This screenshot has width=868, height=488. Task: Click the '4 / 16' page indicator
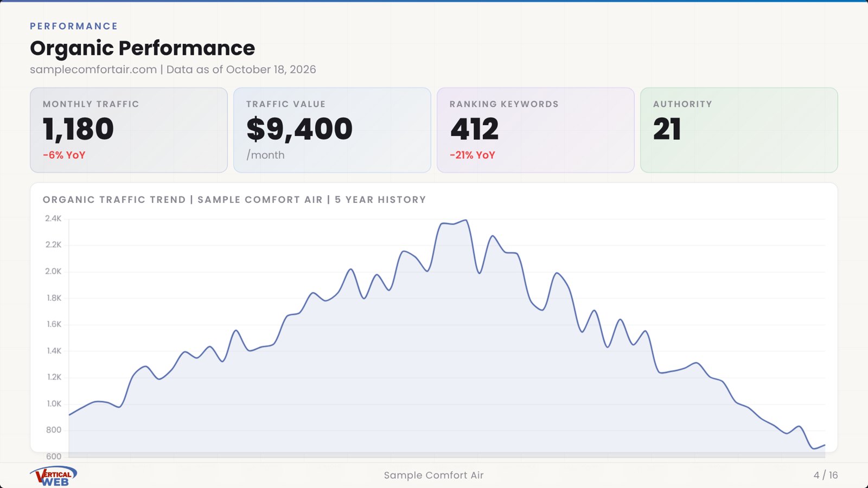click(826, 476)
